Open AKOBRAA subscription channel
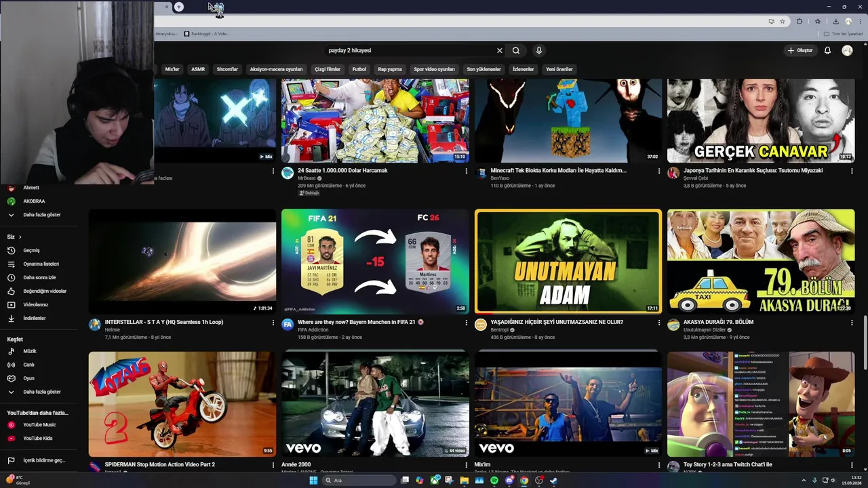 (x=34, y=201)
